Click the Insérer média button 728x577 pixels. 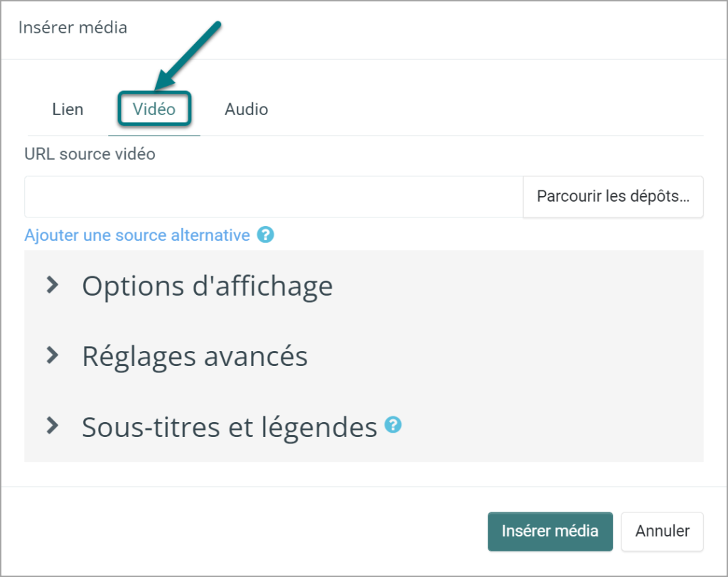550,532
